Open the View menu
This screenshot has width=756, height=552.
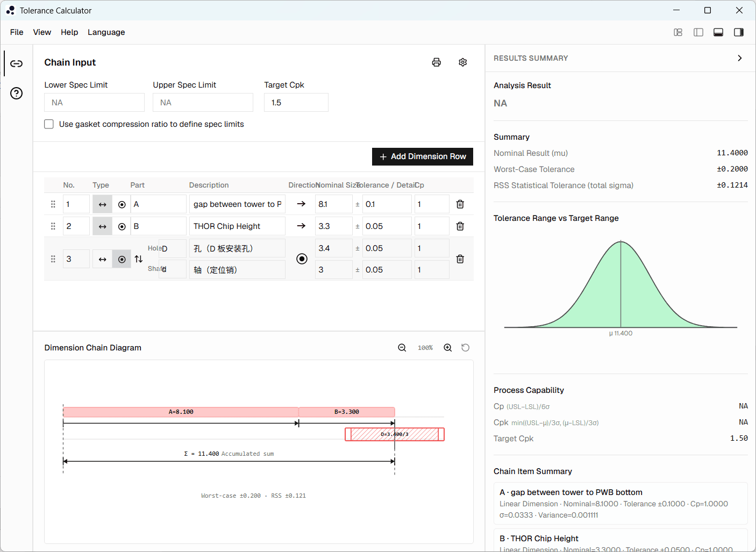click(x=42, y=32)
